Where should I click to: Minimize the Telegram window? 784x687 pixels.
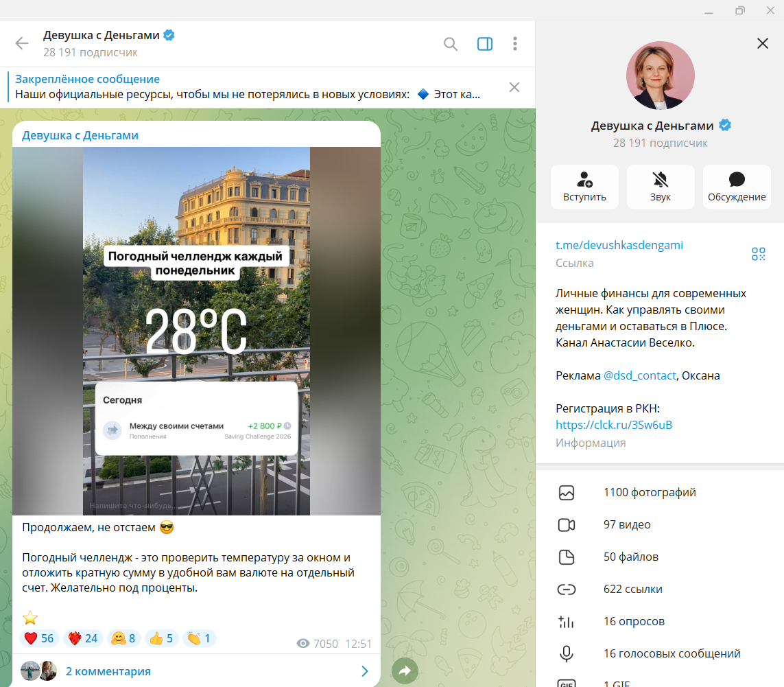point(709,11)
